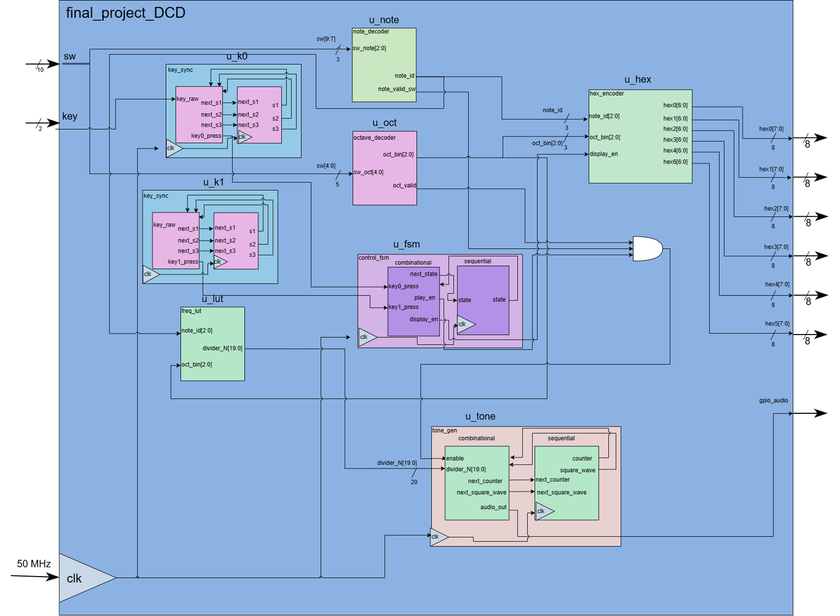Click key_raw port in u_k0
Viewport: 840px width, 616px height.
(x=187, y=99)
